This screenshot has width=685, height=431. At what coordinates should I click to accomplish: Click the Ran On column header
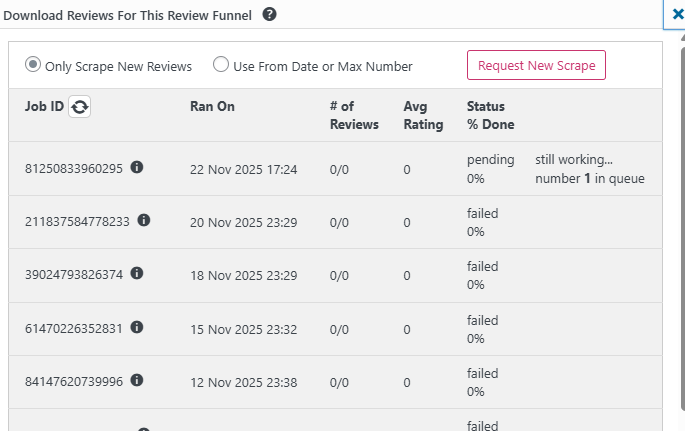pyautogui.click(x=212, y=106)
